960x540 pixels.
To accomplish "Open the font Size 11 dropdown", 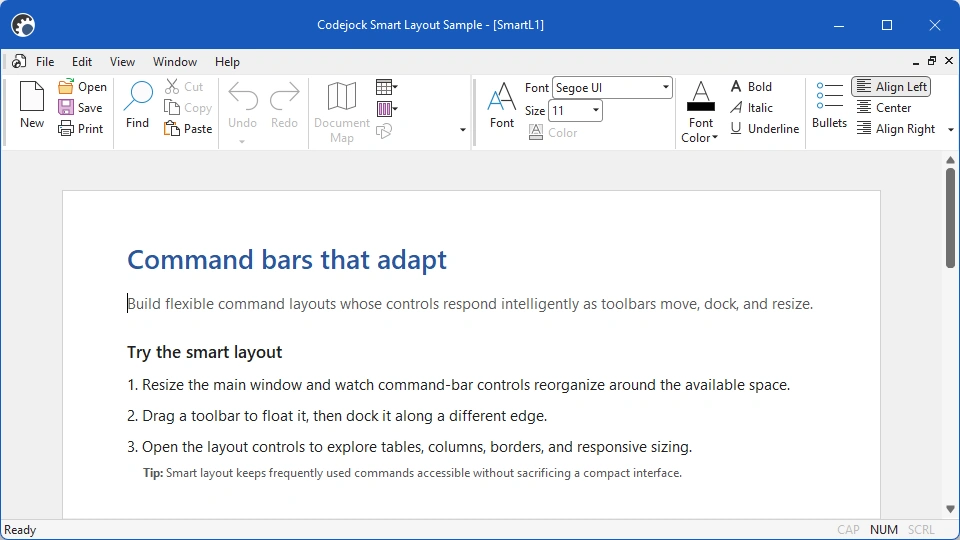I will click(595, 110).
